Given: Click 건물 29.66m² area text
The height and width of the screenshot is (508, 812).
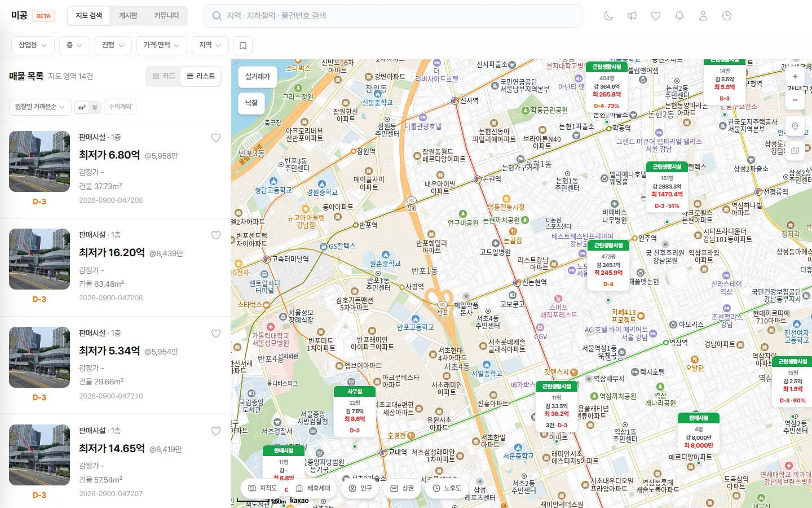Looking at the screenshot, I should [101, 382].
